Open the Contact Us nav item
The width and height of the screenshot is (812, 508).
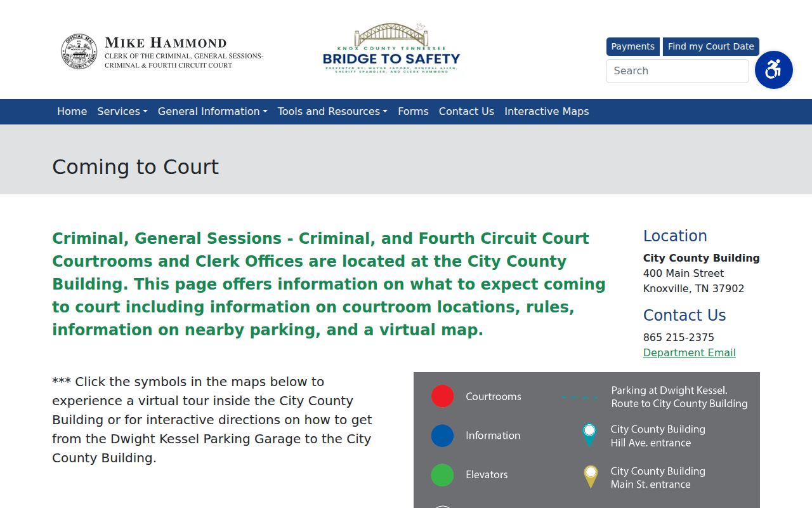[x=466, y=111]
